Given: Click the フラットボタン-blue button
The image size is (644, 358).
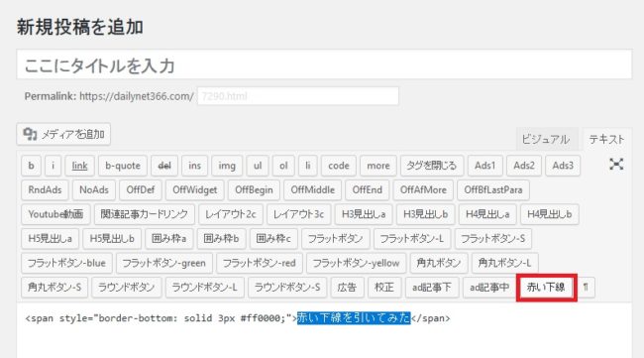Looking at the screenshot, I should click(66, 263).
